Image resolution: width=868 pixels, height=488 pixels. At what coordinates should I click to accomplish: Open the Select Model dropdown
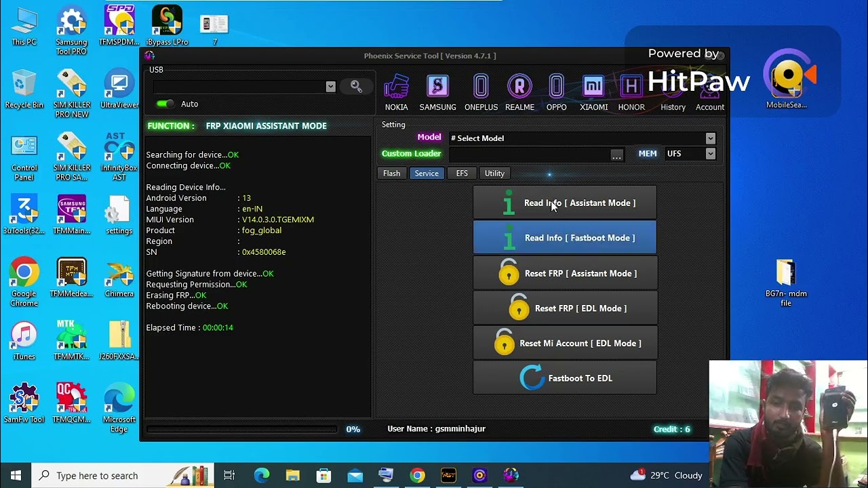(710, 138)
